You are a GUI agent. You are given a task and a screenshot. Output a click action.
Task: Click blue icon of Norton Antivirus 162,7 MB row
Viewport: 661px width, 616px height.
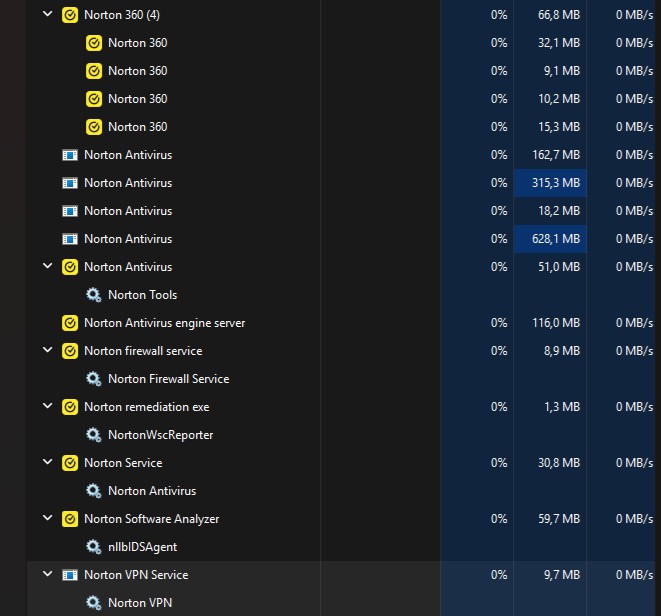(x=70, y=155)
